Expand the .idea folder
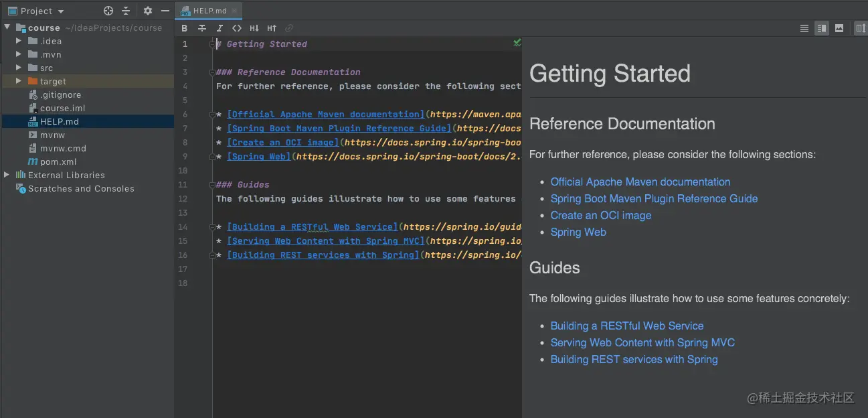The height and width of the screenshot is (418, 868). (19, 41)
